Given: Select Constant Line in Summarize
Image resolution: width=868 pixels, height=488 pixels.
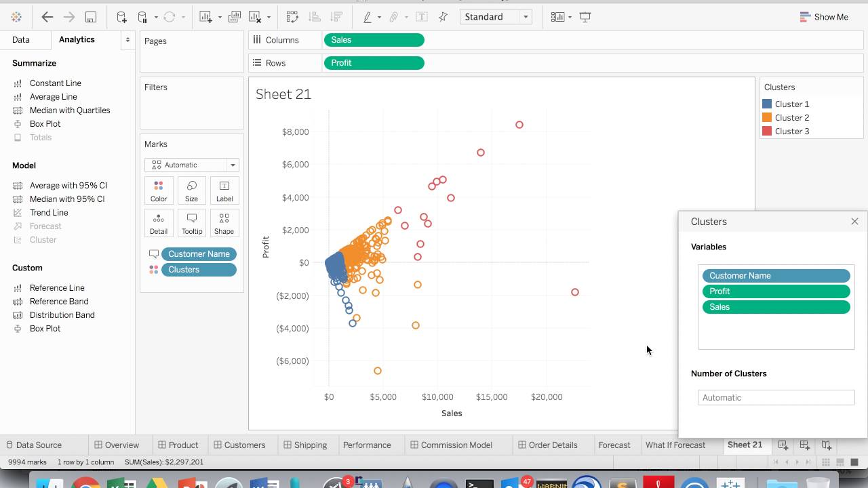Looking at the screenshot, I should pos(56,83).
